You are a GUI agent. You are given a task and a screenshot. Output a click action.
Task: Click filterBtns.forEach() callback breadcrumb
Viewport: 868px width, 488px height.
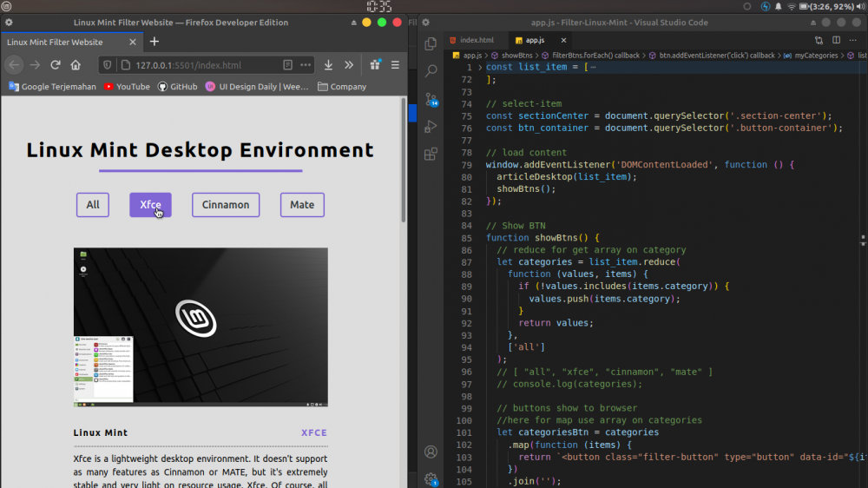tap(590, 56)
